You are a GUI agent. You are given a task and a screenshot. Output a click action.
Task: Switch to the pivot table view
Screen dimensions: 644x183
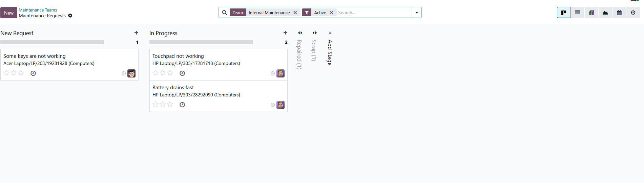point(591,13)
